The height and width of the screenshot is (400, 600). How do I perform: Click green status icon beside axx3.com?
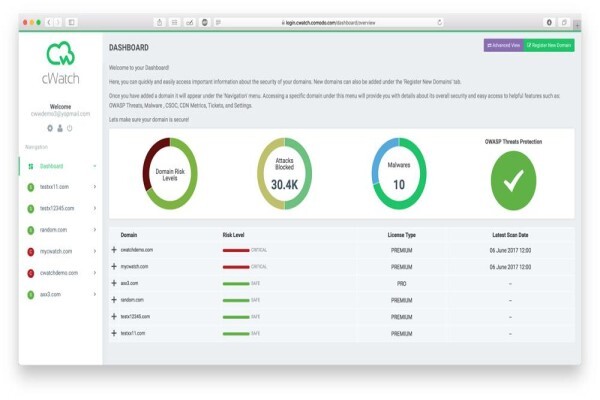[x=31, y=295]
